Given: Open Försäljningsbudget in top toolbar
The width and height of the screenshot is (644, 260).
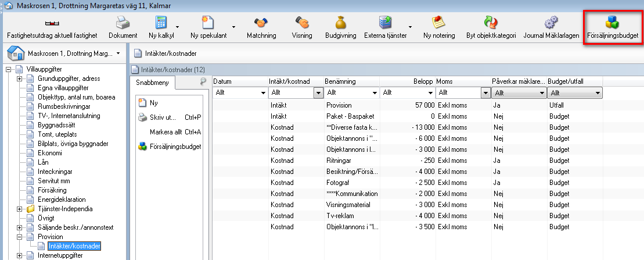Looking at the screenshot, I should point(613,27).
